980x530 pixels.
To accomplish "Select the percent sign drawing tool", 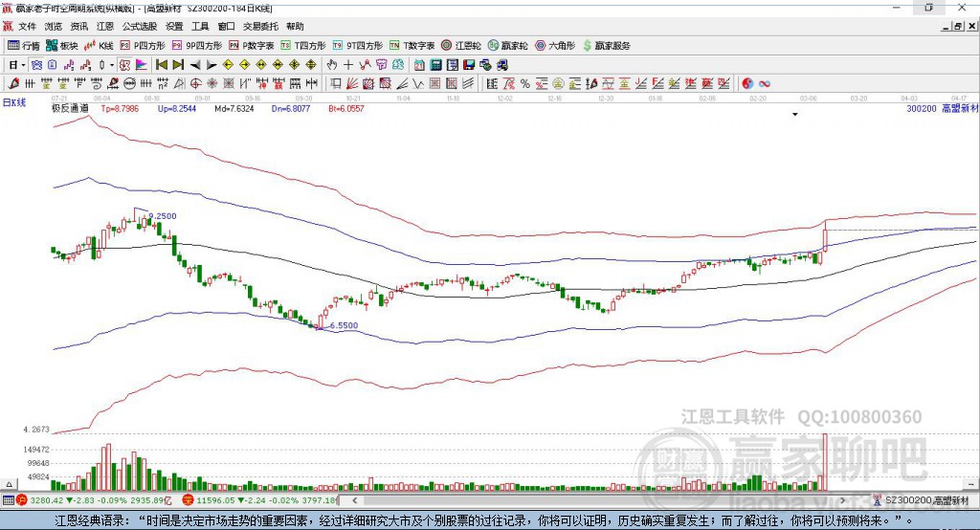I will [525, 83].
